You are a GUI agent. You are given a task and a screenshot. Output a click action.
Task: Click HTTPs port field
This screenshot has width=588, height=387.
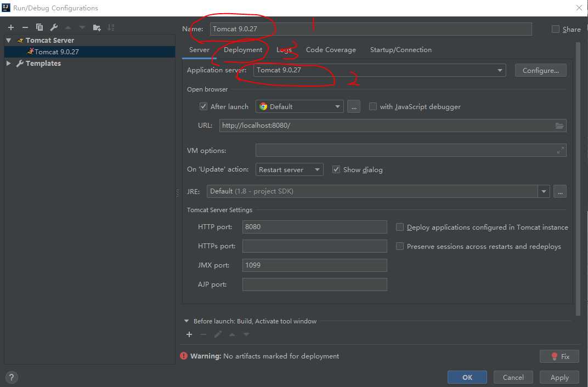pyautogui.click(x=315, y=246)
